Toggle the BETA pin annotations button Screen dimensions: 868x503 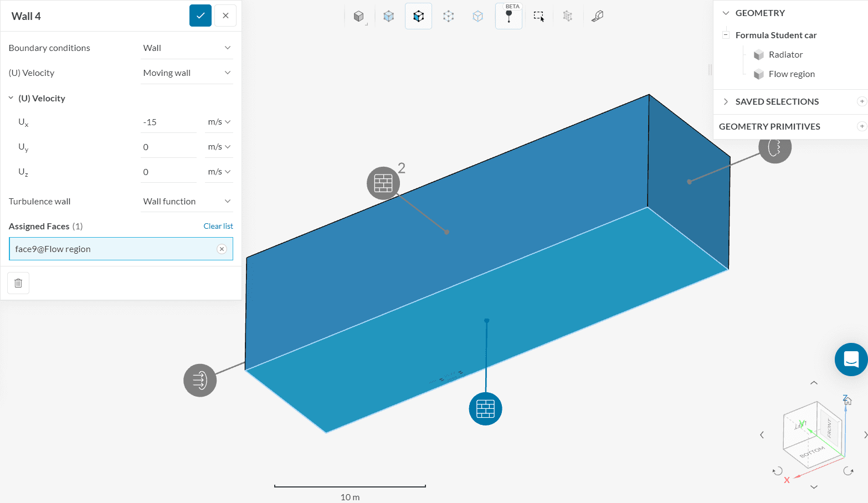509,16
